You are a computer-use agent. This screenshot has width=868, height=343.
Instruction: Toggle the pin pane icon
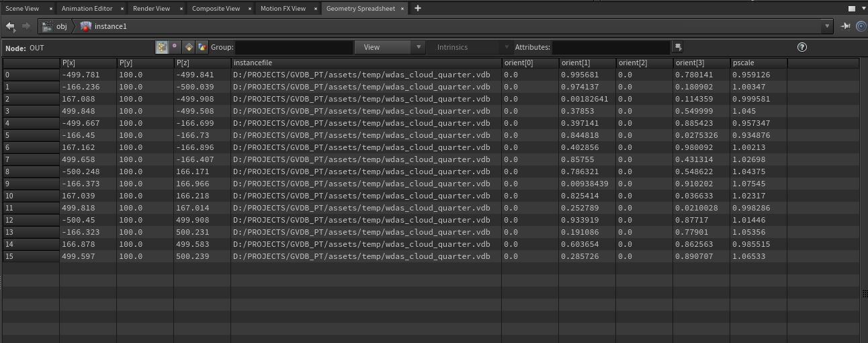pos(846,26)
